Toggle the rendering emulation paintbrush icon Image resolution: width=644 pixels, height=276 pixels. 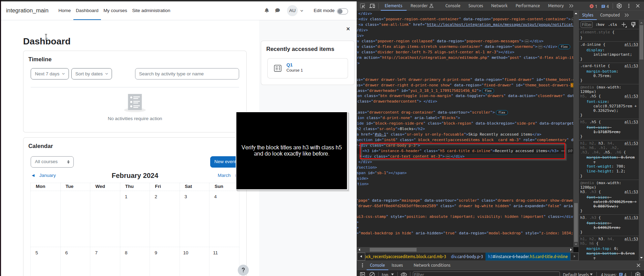click(633, 24)
